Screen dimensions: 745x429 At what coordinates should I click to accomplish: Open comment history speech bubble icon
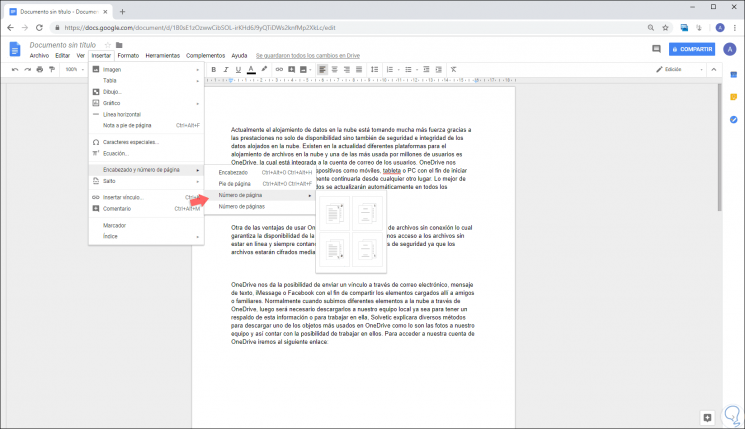click(656, 49)
